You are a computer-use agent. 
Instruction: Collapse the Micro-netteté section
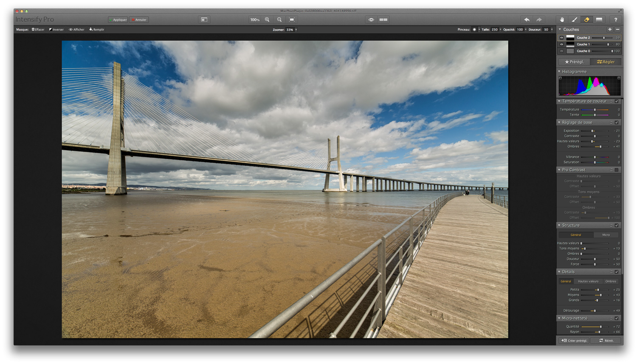pos(559,318)
